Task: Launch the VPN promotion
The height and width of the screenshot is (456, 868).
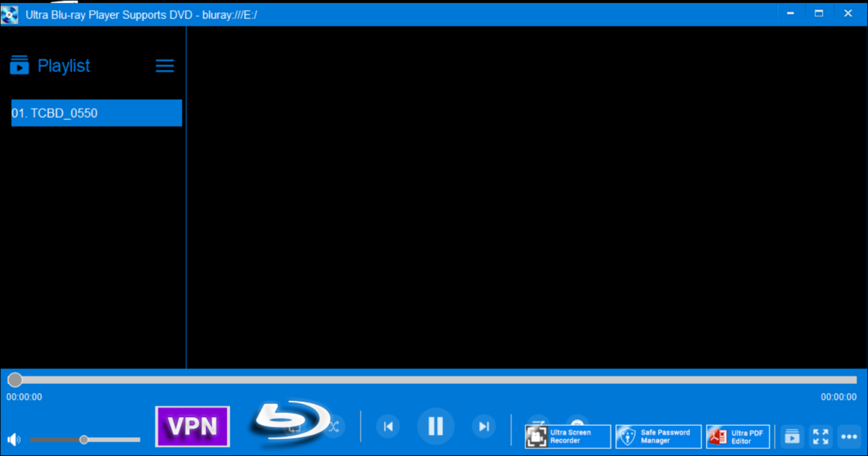Action: (192, 426)
